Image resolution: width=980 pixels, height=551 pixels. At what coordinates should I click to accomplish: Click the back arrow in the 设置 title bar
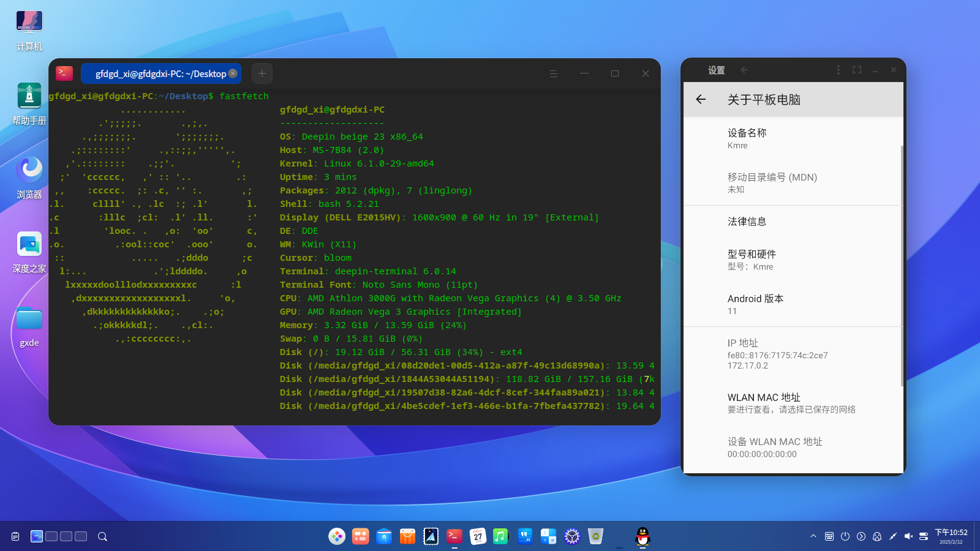tap(744, 70)
